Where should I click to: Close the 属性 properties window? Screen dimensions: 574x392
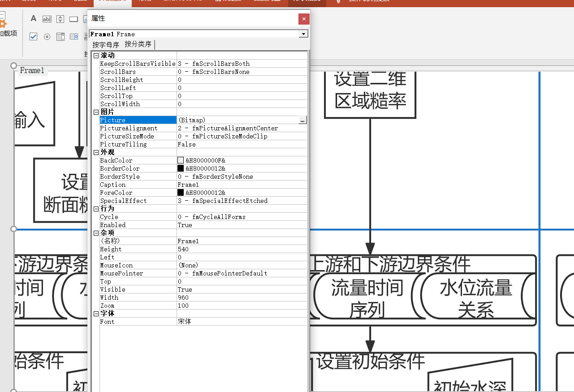tap(304, 19)
